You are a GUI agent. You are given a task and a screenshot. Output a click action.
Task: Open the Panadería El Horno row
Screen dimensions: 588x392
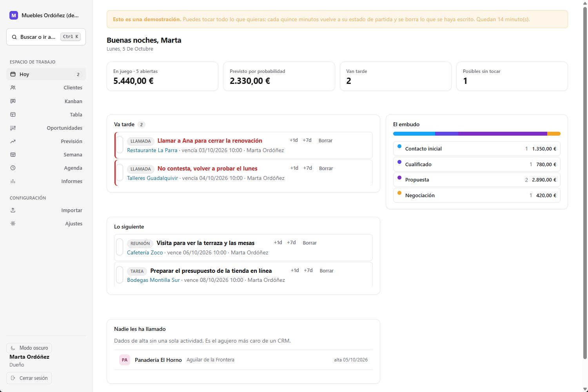243,360
